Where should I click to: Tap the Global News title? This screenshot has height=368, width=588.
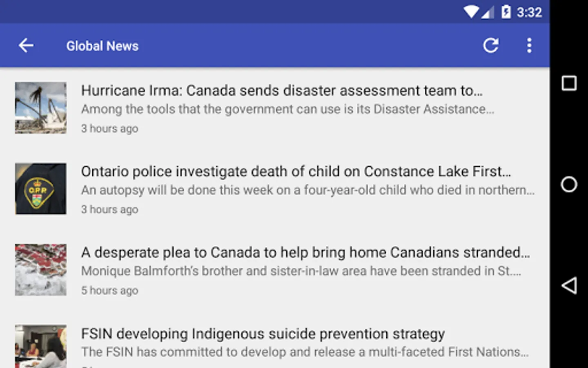click(x=102, y=46)
